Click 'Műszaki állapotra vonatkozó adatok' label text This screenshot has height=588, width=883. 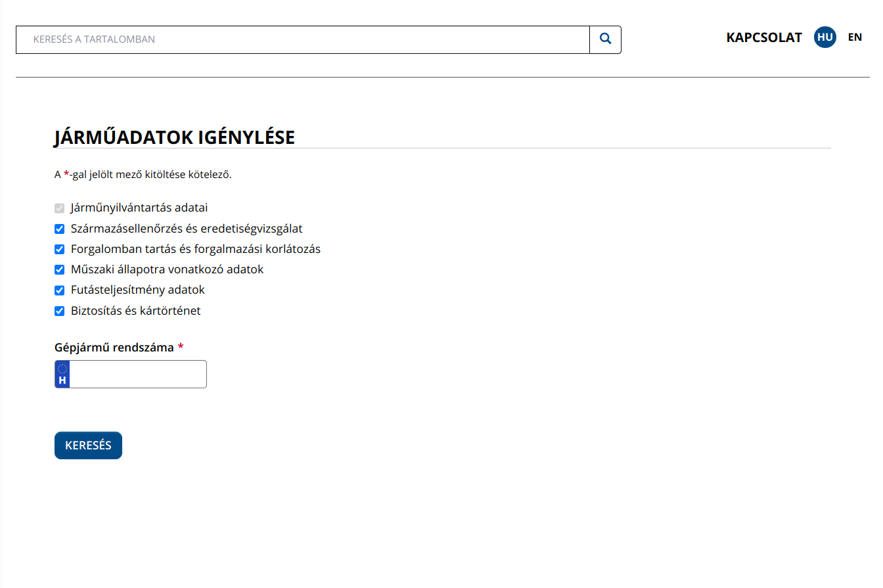pos(167,269)
